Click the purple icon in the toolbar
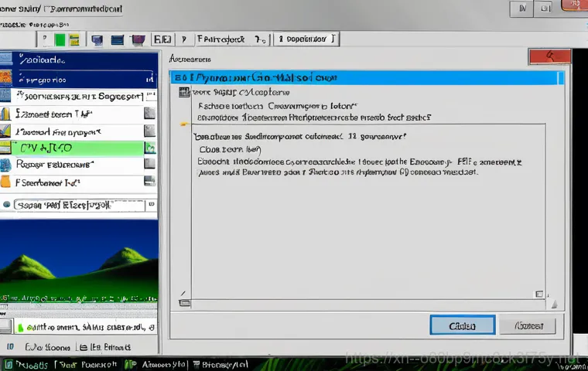 (x=138, y=39)
